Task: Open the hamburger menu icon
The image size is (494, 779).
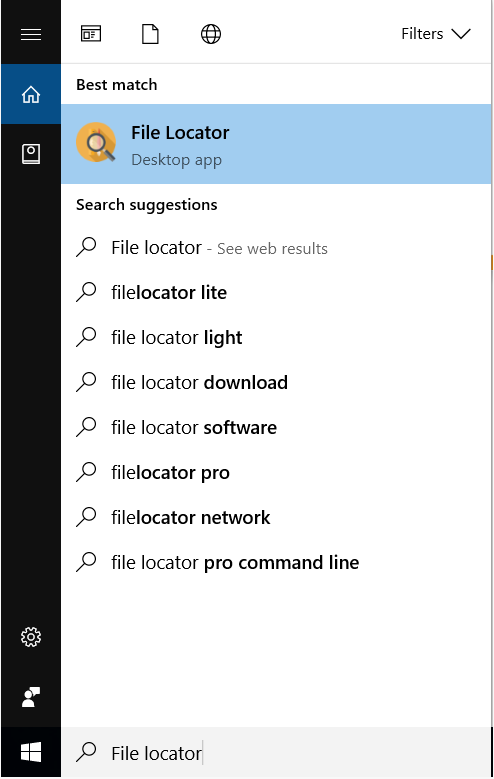Action: click(x=31, y=34)
